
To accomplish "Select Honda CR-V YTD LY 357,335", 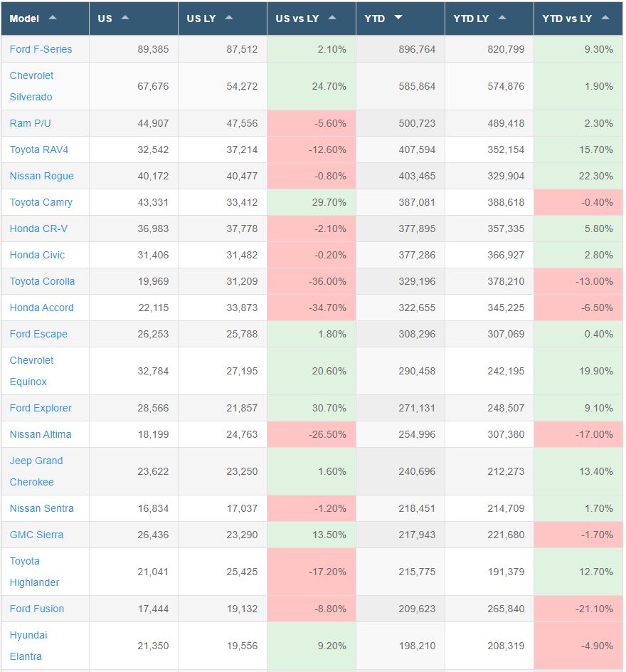I will [x=506, y=229].
